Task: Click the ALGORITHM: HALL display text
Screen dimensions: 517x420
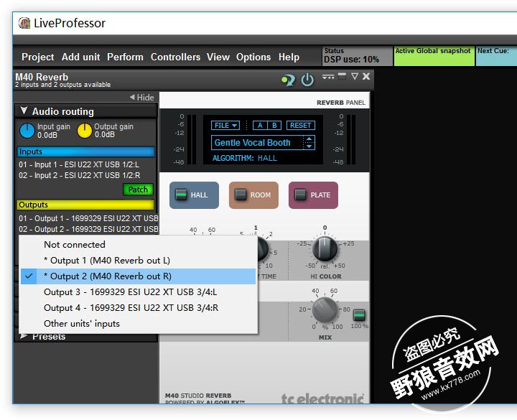Action: pyautogui.click(x=245, y=158)
